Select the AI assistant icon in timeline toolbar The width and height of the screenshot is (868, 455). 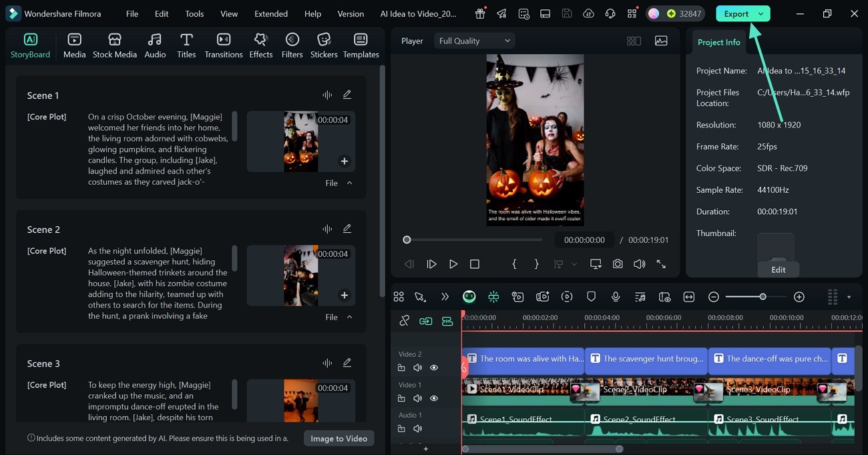469,296
